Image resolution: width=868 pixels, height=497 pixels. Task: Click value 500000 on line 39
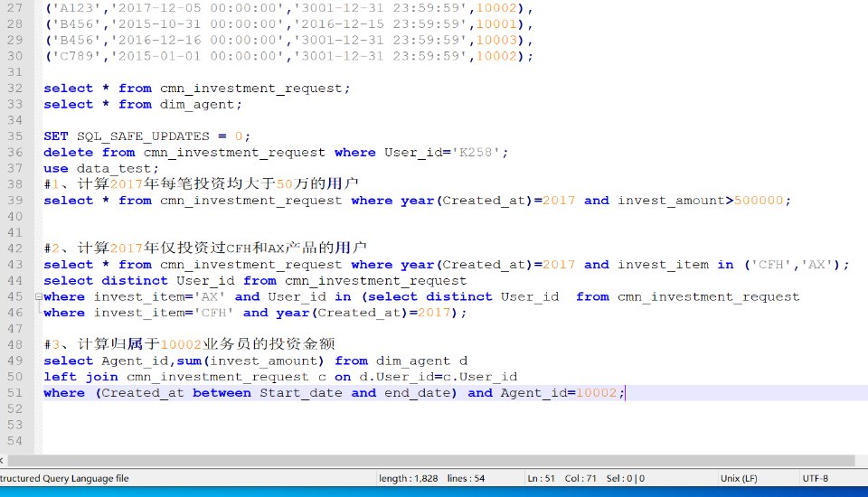(x=759, y=201)
